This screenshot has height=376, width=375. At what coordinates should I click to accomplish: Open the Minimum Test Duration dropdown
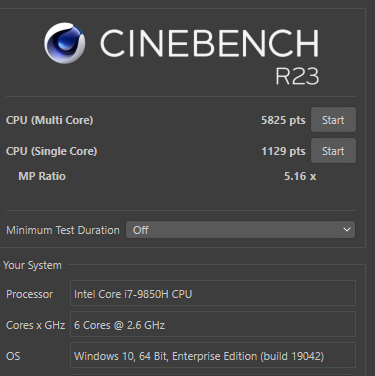240,230
